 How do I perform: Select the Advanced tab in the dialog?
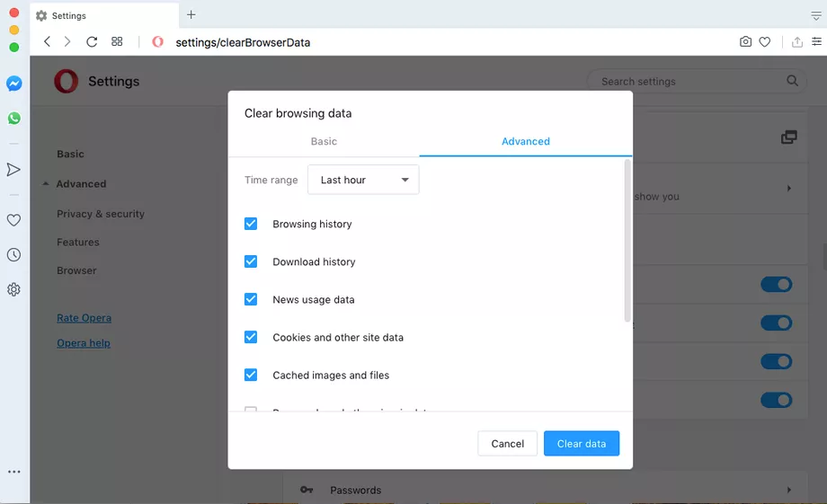point(526,141)
